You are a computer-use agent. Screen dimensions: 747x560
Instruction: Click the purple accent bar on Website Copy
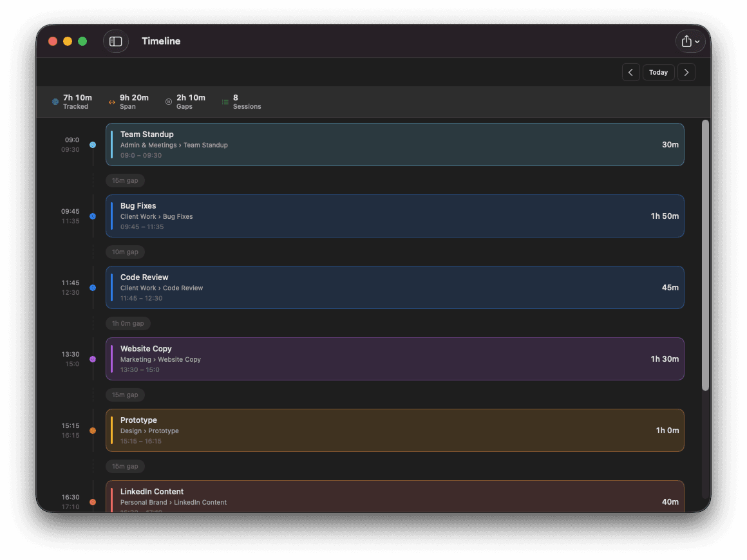[x=111, y=359]
